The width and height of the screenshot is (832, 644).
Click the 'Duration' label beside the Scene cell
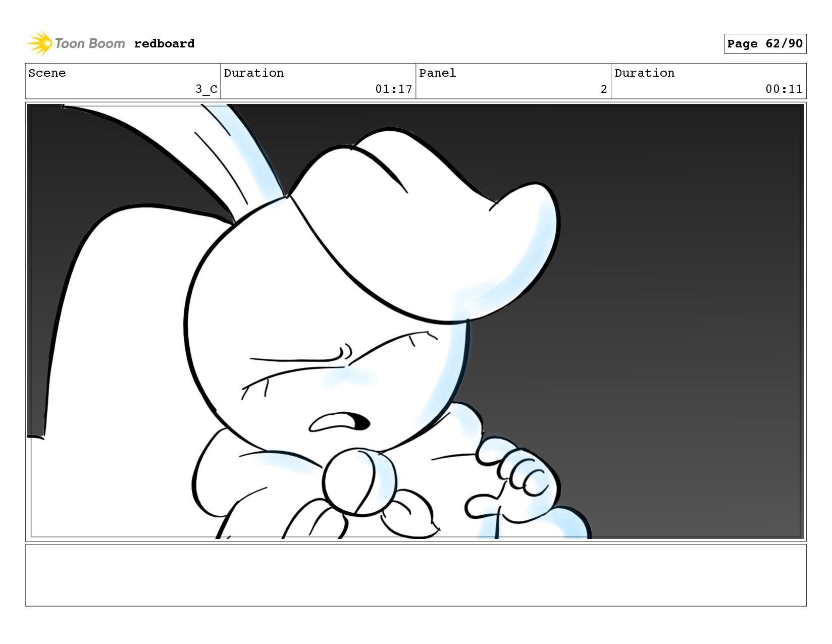click(x=254, y=73)
